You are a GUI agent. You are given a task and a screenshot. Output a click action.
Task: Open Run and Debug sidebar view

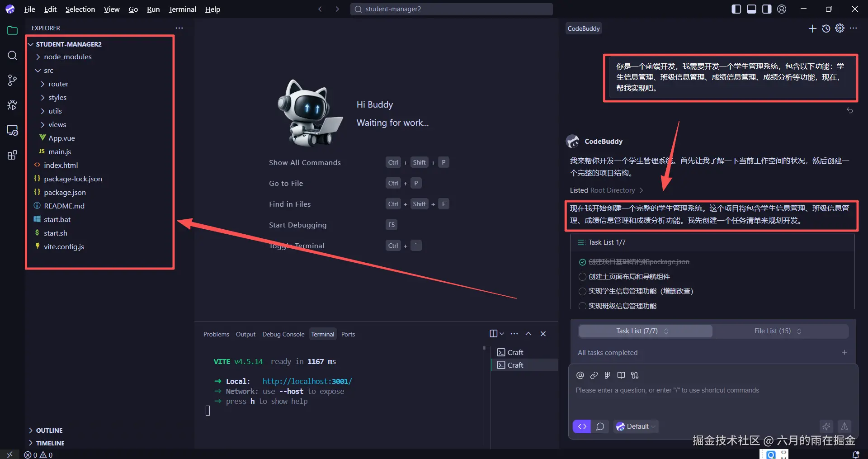(12, 105)
